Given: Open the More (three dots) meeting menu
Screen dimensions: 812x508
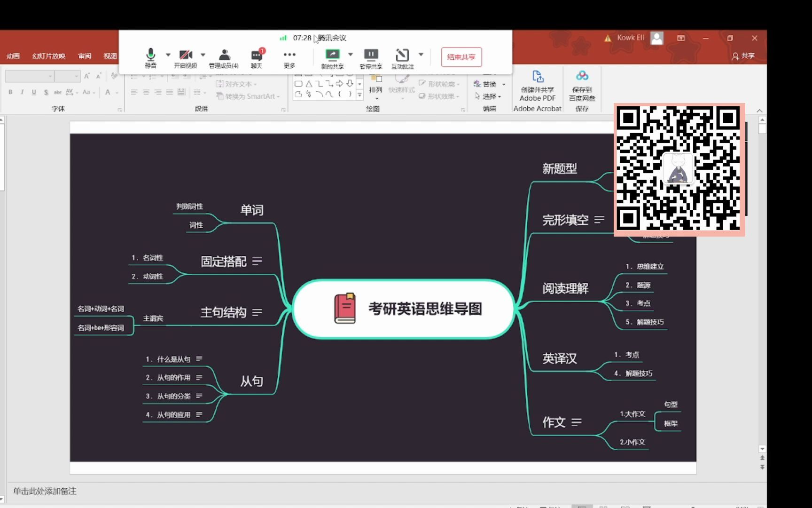Looking at the screenshot, I should [289, 58].
